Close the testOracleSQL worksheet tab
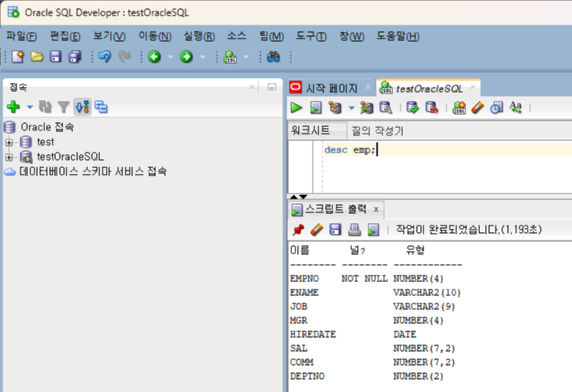 coord(473,87)
